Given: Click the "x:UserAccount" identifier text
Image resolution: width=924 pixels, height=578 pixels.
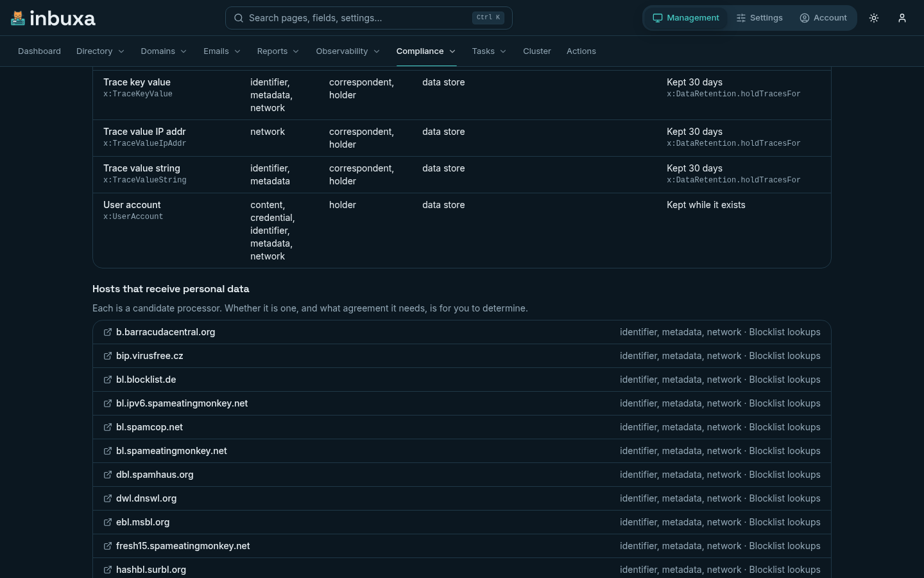Looking at the screenshot, I should [x=133, y=216].
